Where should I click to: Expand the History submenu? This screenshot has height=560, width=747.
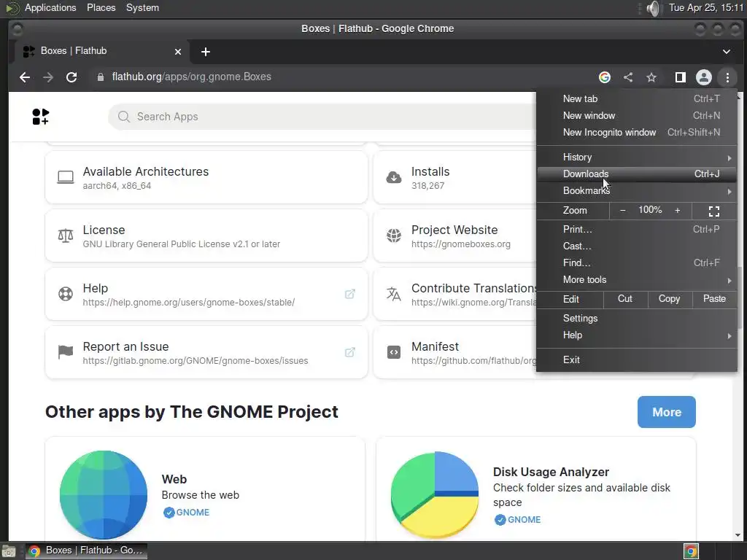637,157
